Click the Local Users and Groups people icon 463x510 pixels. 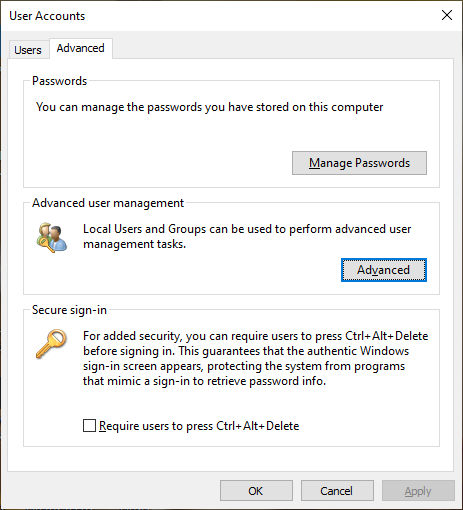52,238
